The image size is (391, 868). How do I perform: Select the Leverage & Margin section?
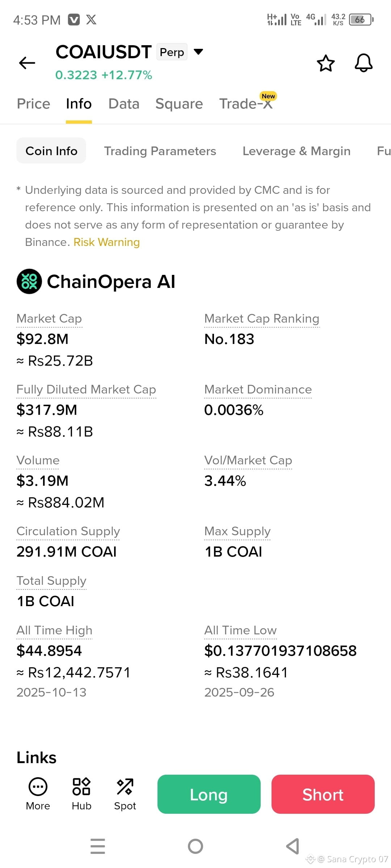(297, 151)
